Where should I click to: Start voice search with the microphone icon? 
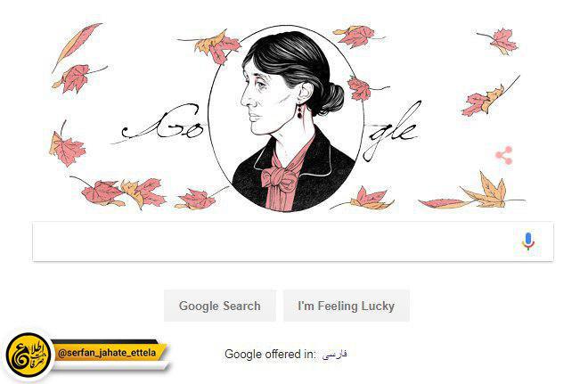(528, 241)
